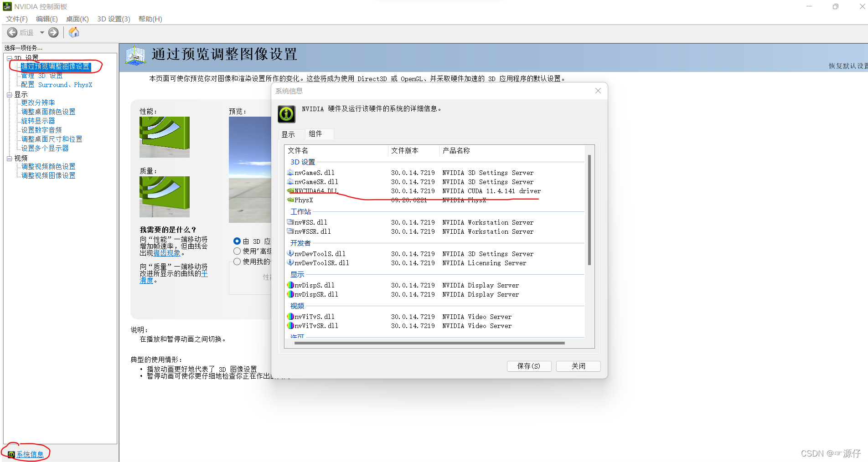
Task: Click the horizontal scrollbar of the component list
Action: tap(429, 343)
